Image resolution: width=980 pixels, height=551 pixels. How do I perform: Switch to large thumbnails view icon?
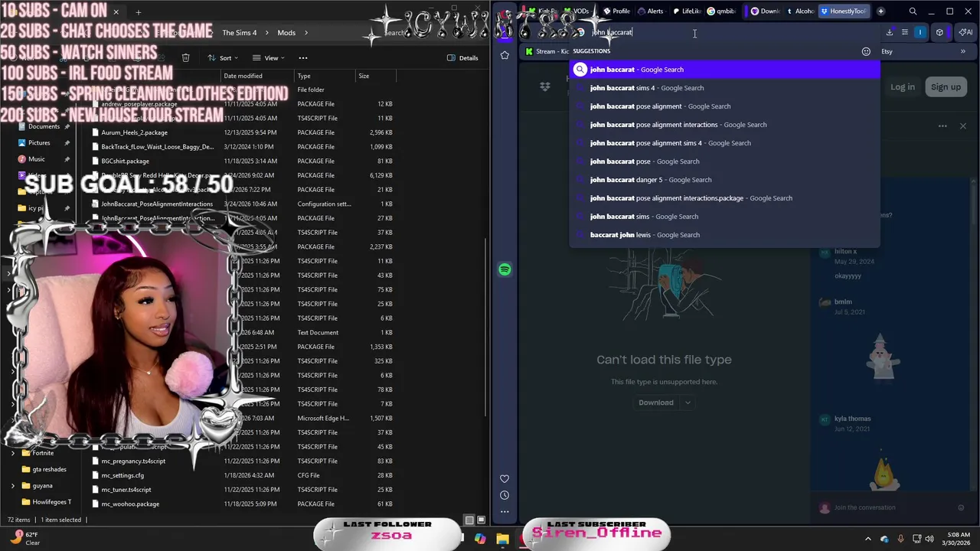pos(481,520)
